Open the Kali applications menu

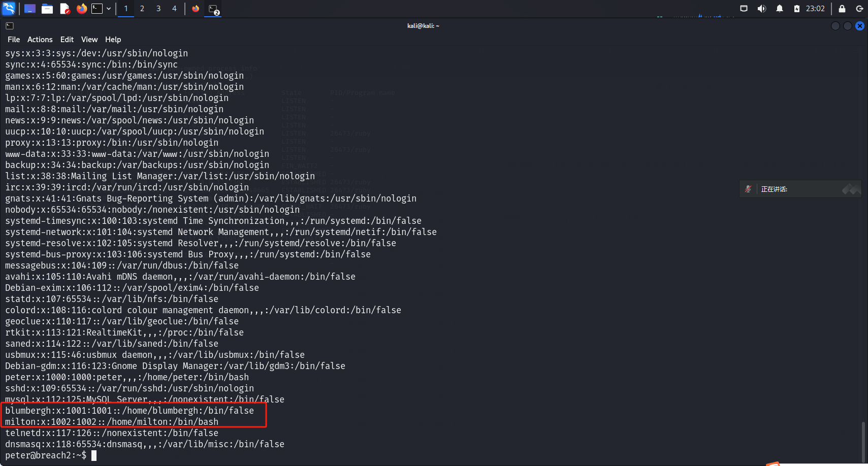click(x=9, y=9)
